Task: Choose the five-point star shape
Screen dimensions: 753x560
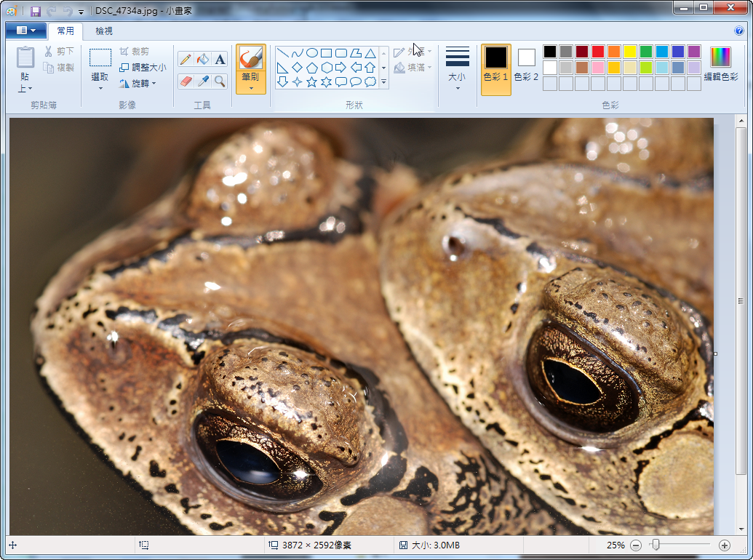Action: pos(311,81)
